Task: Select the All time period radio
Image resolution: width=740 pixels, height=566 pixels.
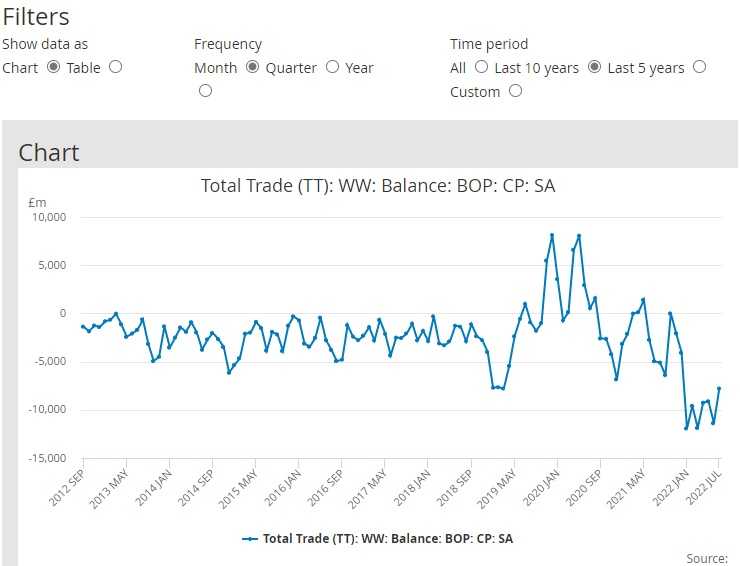Action: click(481, 67)
